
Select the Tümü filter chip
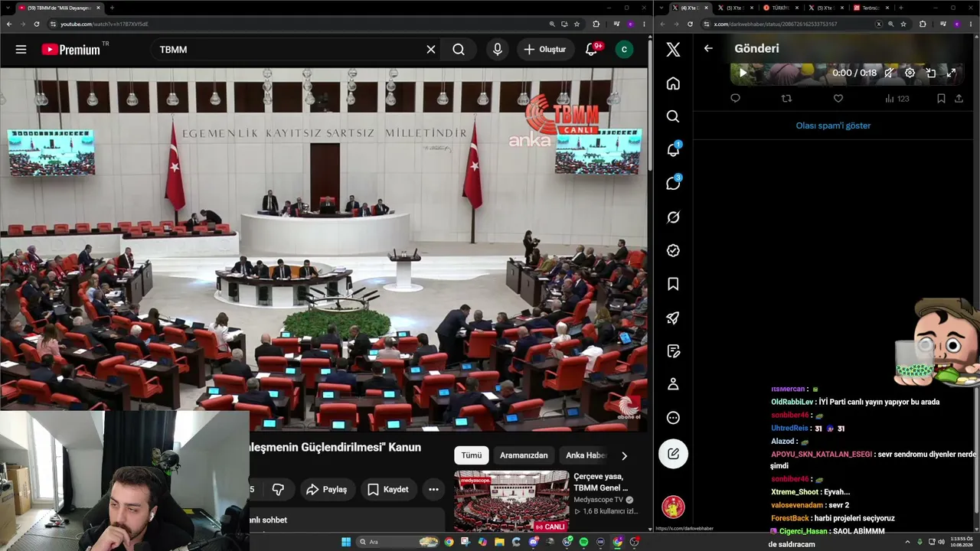(472, 455)
